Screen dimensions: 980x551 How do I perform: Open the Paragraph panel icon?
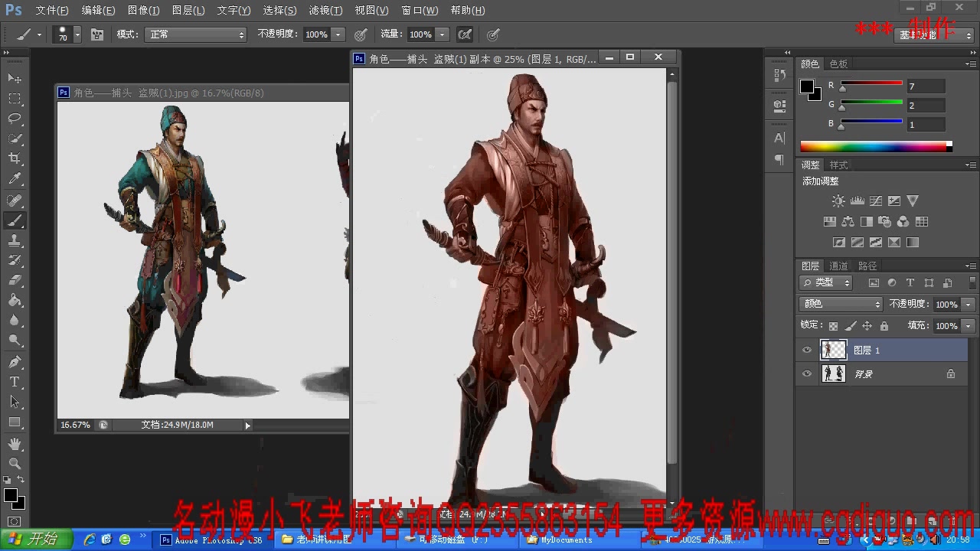779,159
